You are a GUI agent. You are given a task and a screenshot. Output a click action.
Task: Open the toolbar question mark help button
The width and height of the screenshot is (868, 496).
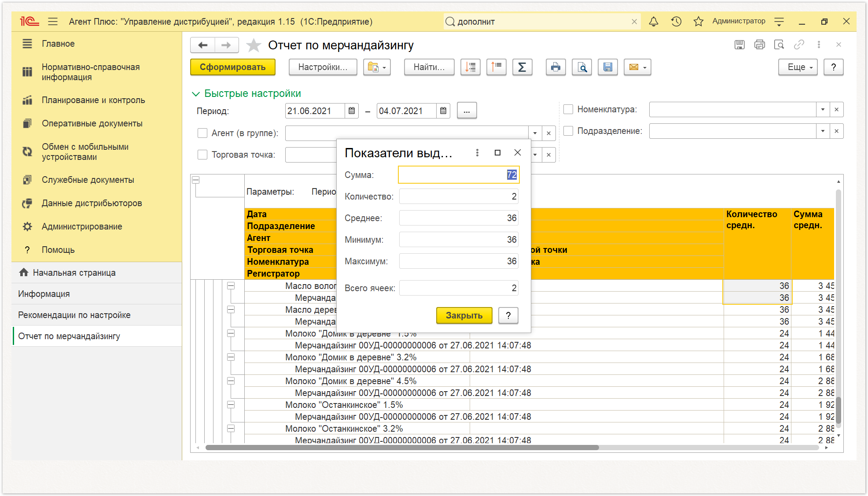[833, 67]
